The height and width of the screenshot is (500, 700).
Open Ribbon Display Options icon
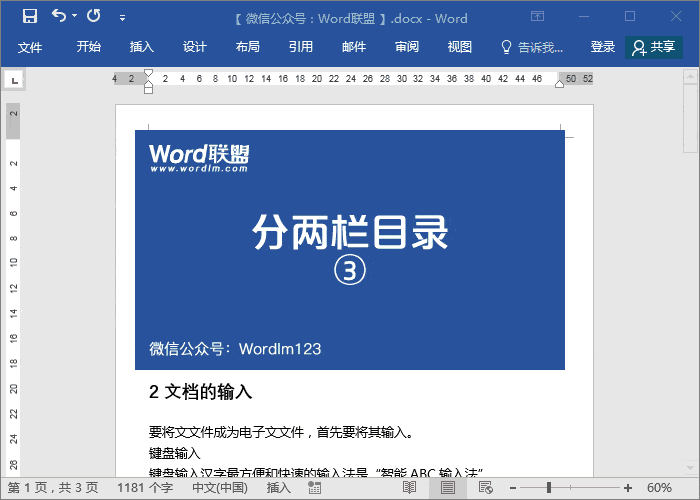click(537, 17)
